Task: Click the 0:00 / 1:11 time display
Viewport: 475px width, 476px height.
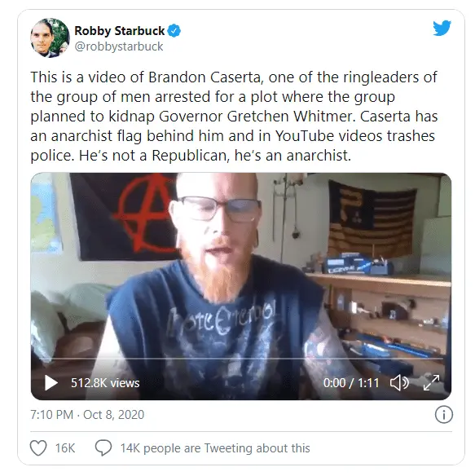Action: [x=351, y=383]
